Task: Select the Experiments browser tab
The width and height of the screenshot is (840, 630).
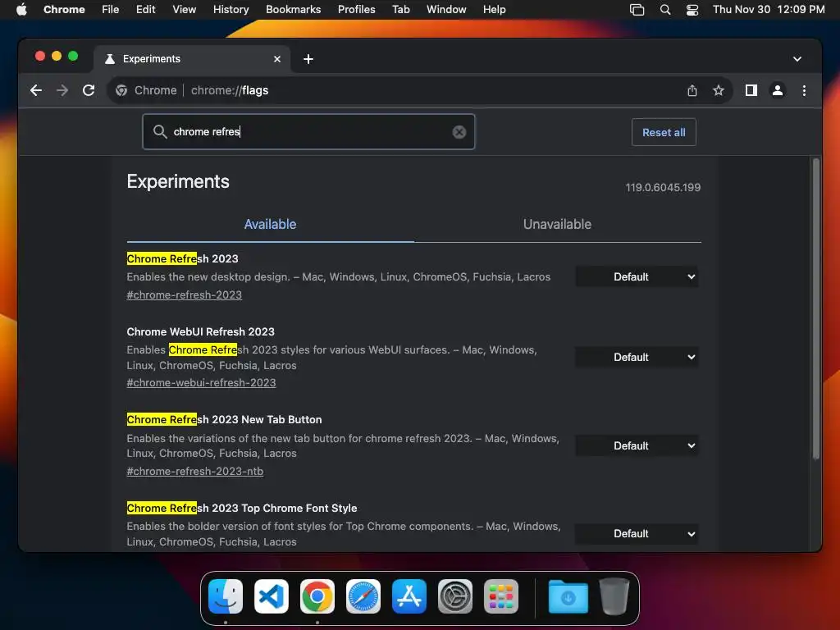Action: click(193, 59)
